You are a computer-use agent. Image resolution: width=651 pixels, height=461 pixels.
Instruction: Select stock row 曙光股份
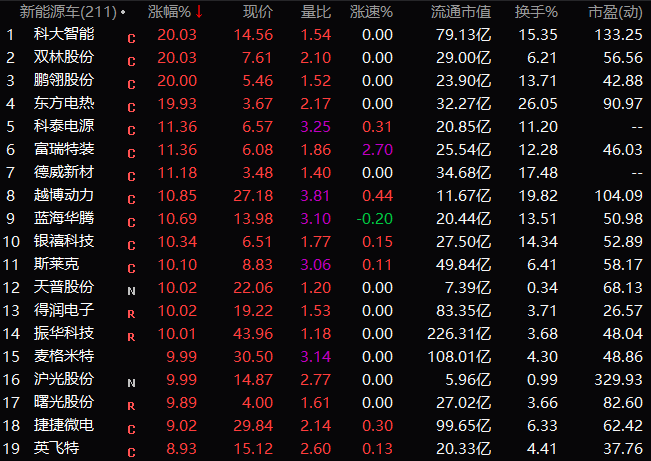[x=326, y=402]
